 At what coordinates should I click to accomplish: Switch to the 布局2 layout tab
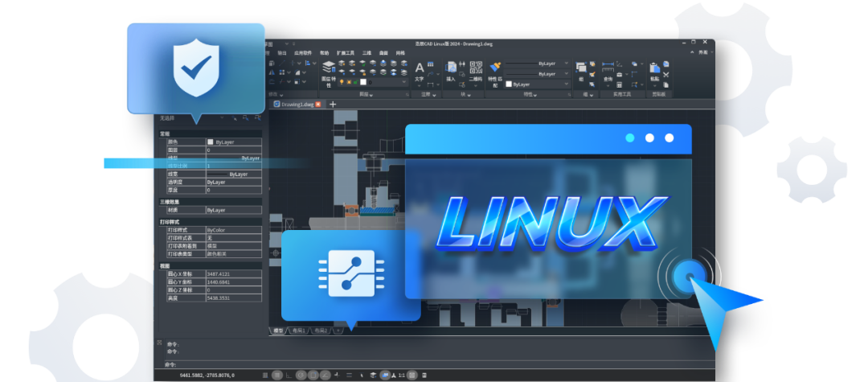tap(321, 331)
